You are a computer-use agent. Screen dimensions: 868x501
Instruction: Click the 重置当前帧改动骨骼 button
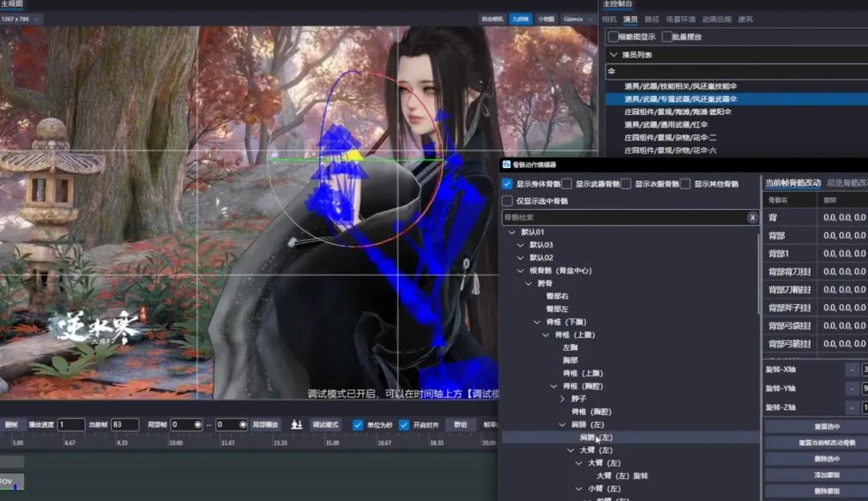[x=827, y=442]
